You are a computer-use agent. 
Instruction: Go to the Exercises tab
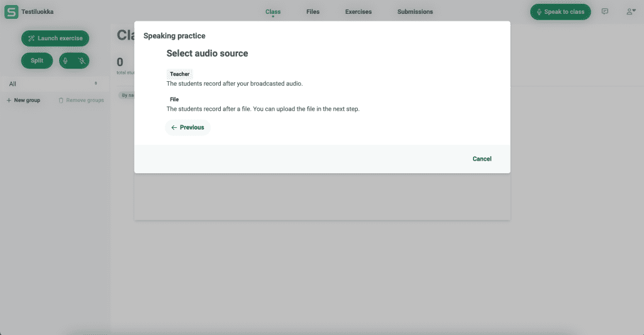click(x=358, y=11)
